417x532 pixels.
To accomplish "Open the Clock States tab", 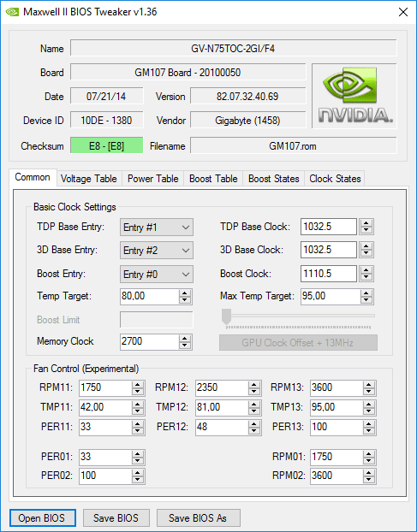I will point(335,179).
